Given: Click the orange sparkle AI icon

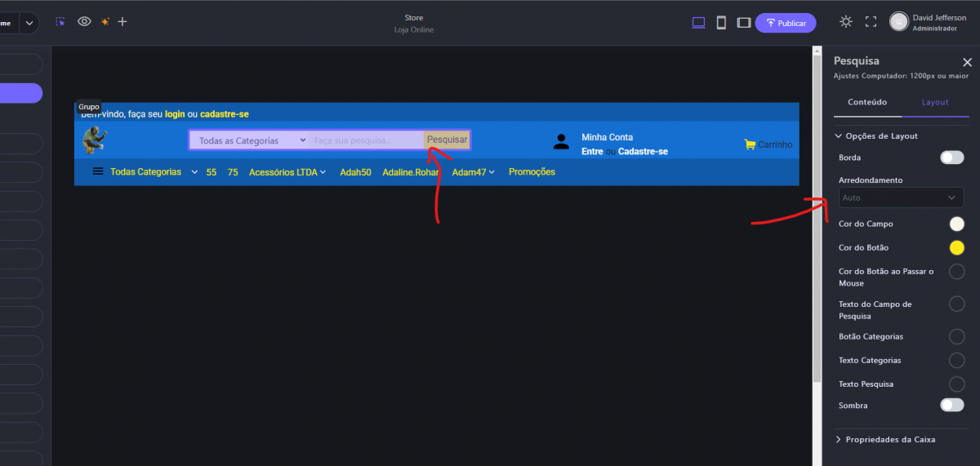Looking at the screenshot, I should click(105, 22).
